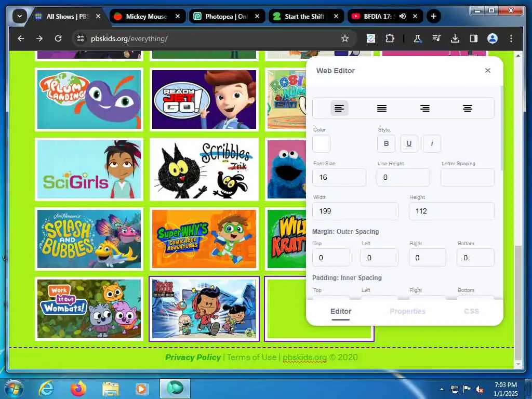Open Work It Out Wombats thumbnail
This screenshot has width=532, height=399.
[x=89, y=309]
